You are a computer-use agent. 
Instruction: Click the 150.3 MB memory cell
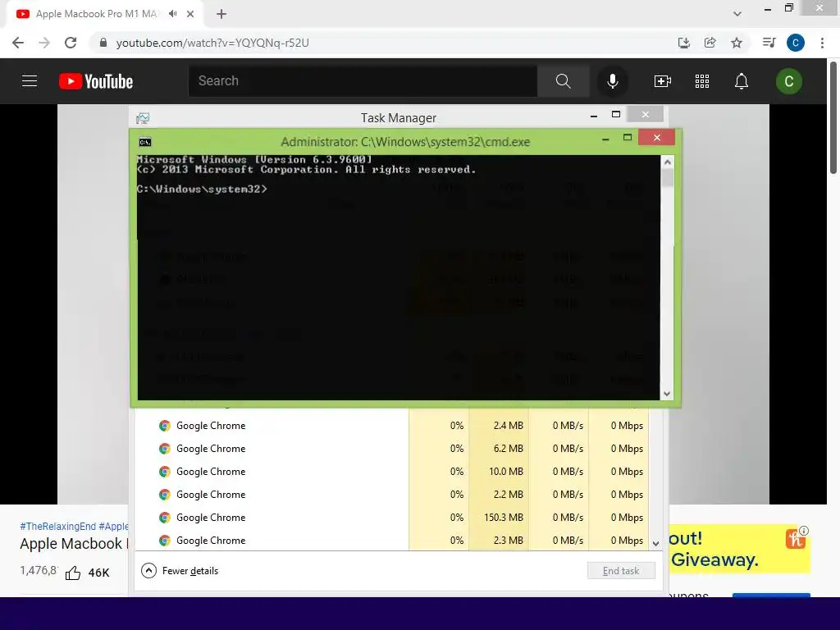[x=499, y=518]
